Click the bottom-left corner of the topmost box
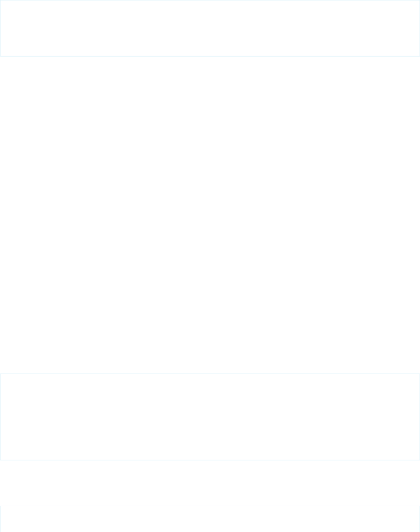Viewport: 420px width, 532px height. (x=0, y=56)
